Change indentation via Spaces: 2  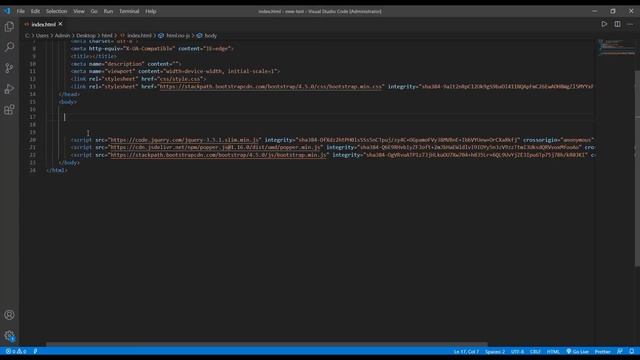[x=495, y=351]
